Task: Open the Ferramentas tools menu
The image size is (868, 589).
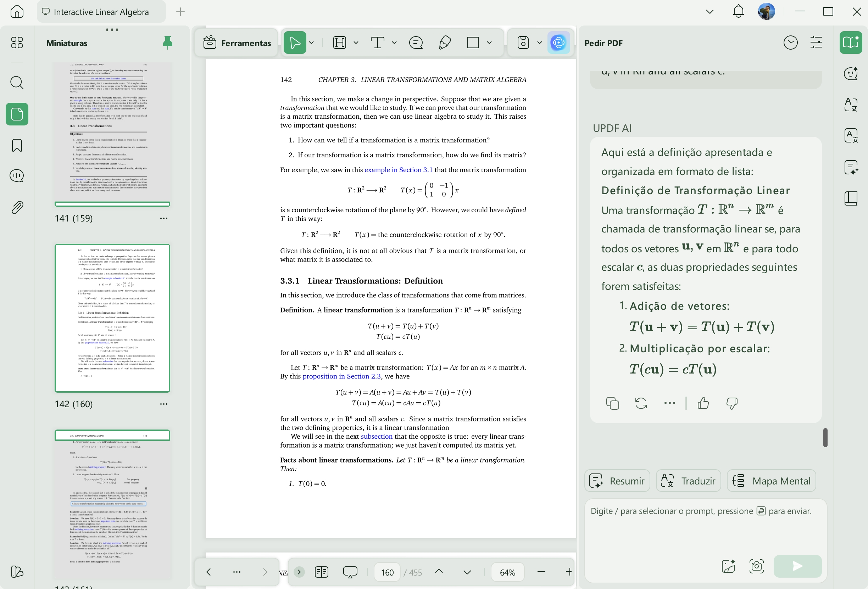Action: (x=237, y=43)
